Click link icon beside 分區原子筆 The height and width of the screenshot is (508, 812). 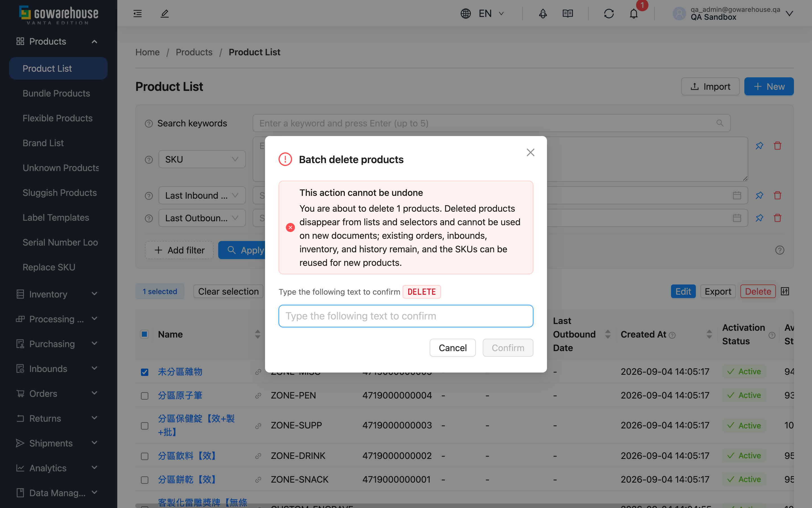(x=258, y=395)
